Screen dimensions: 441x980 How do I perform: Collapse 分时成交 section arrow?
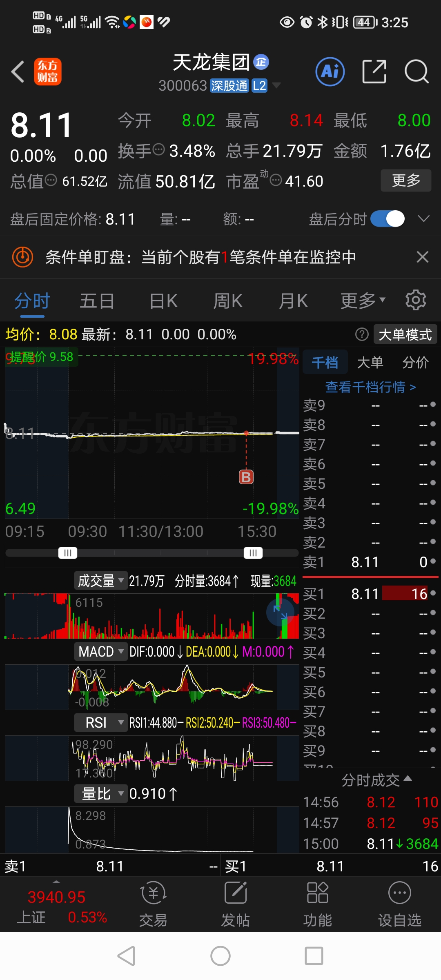pos(408,778)
